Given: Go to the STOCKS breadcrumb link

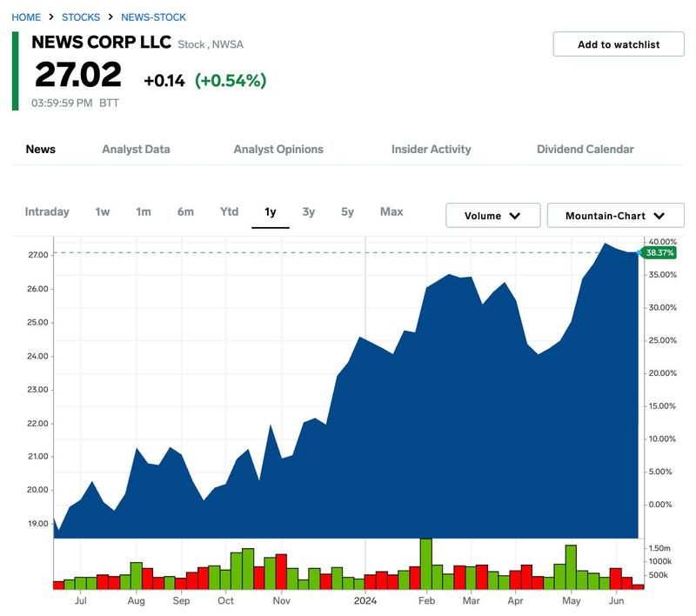Looking at the screenshot, I should click(81, 17).
